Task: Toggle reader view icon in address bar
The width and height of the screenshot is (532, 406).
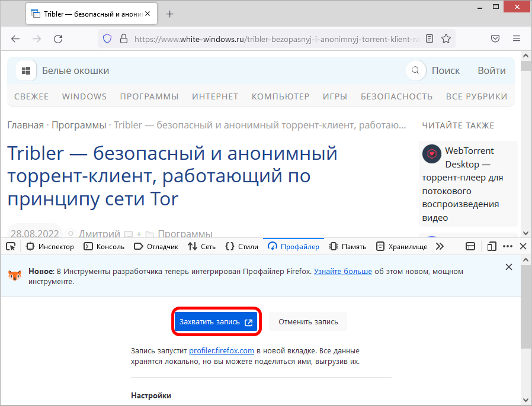Action: (430, 38)
